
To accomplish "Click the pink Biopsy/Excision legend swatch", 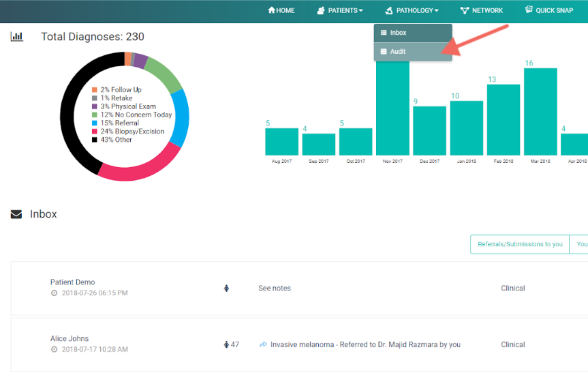I will (95, 132).
